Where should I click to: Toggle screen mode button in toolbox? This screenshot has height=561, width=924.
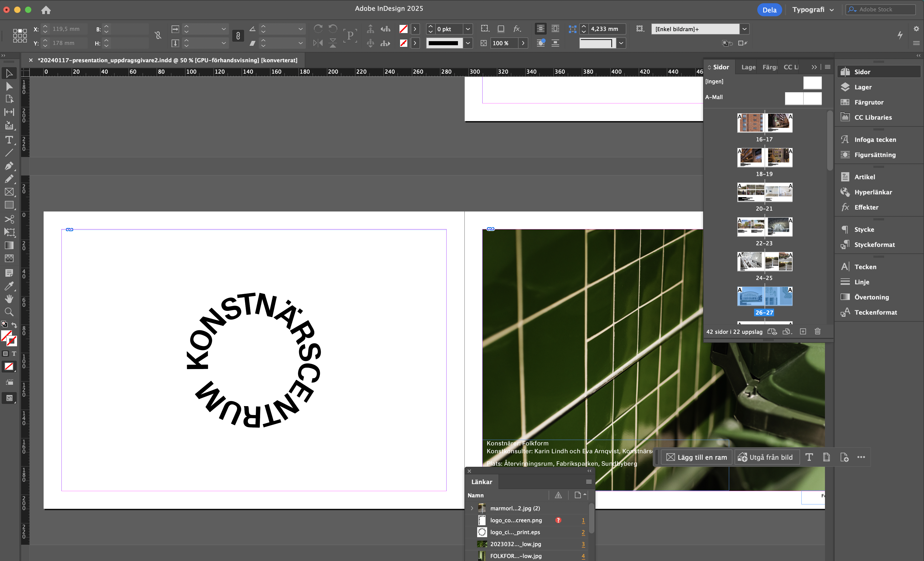click(x=9, y=398)
